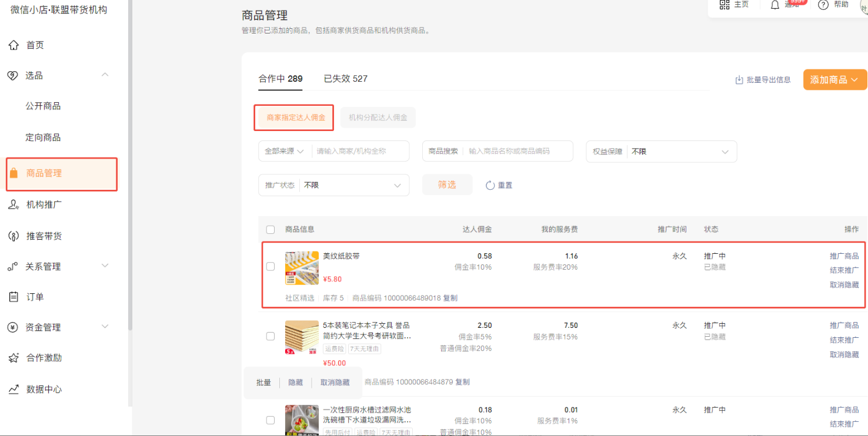
Task: Switch to the 已失效 527 tab
Action: coord(345,79)
